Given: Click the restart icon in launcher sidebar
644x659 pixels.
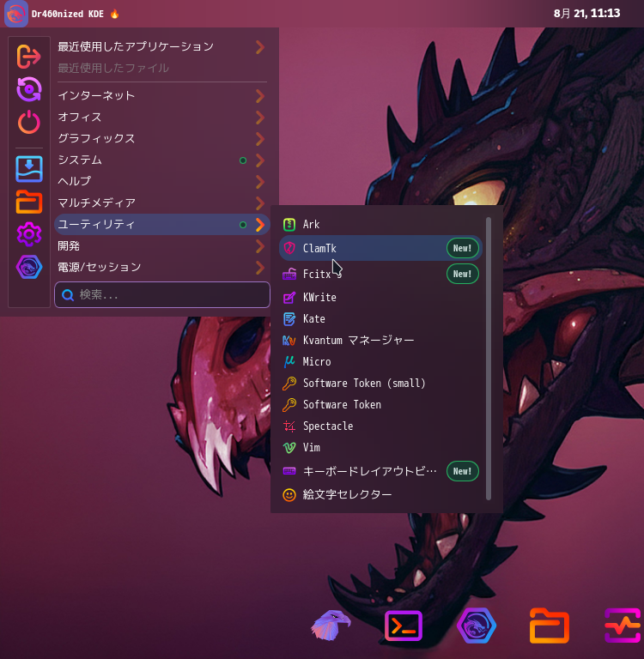Looking at the screenshot, I should tap(28, 89).
